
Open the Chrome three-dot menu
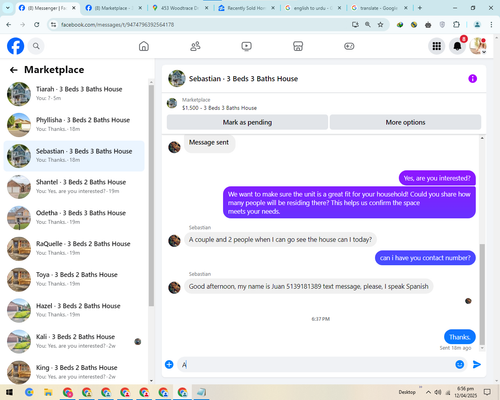click(x=491, y=25)
